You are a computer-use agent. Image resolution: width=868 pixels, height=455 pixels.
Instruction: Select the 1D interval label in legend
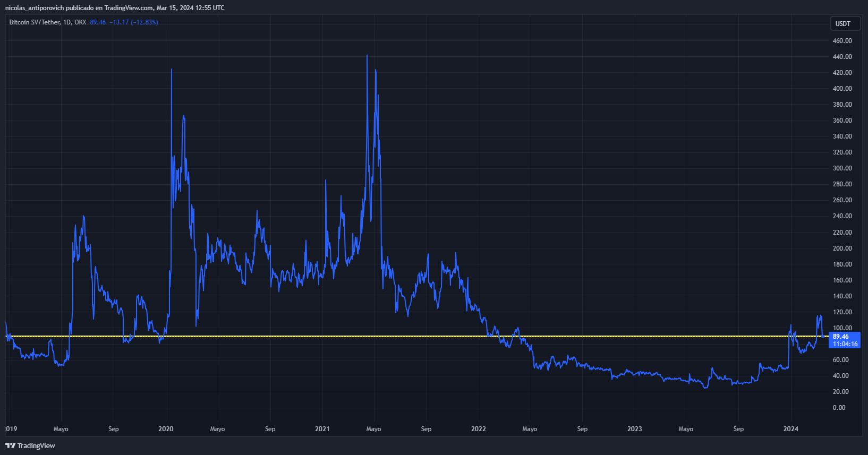[67, 22]
